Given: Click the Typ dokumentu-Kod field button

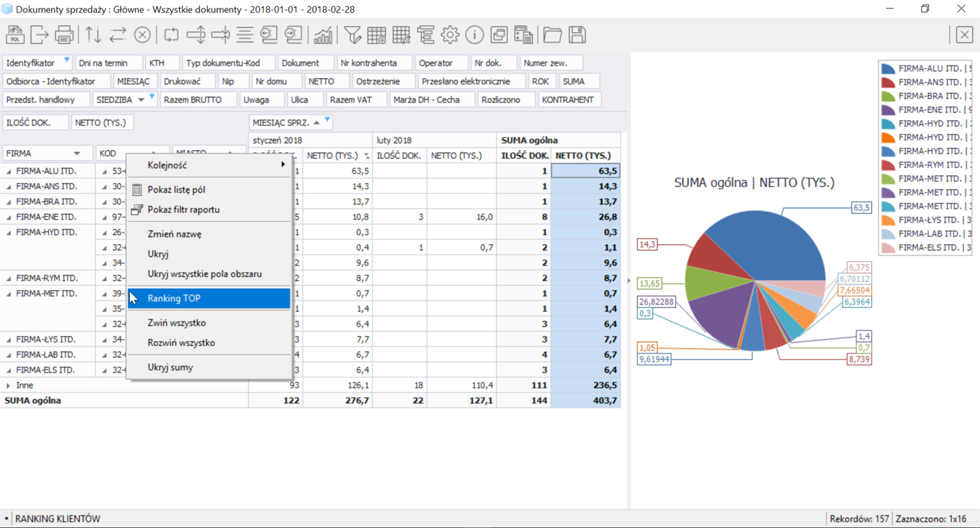Looking at the screenshot, I should [228, 63].
